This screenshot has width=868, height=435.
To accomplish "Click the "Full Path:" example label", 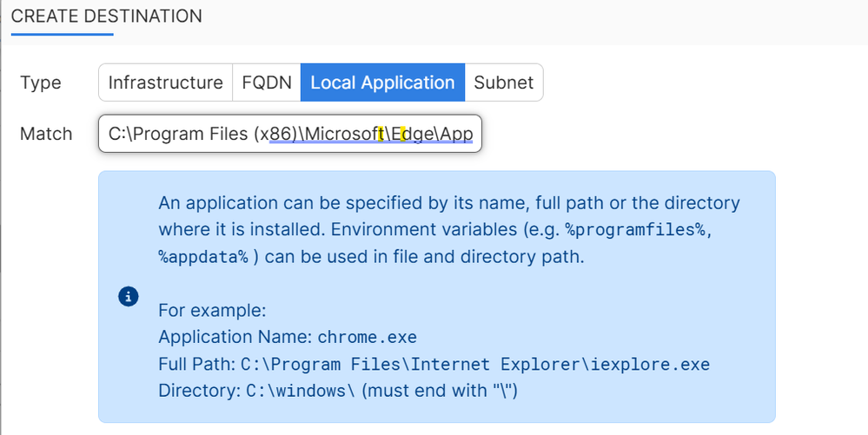I will 197,364.
